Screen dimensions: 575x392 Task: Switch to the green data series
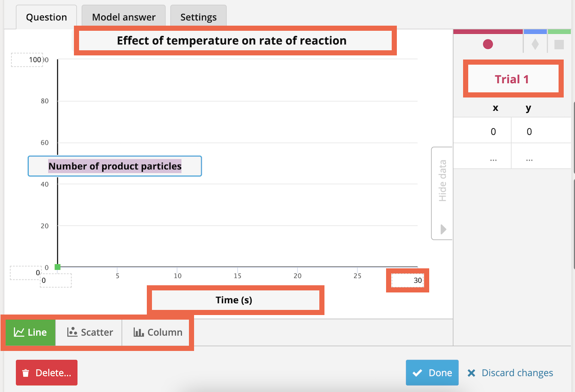(559, 31)
